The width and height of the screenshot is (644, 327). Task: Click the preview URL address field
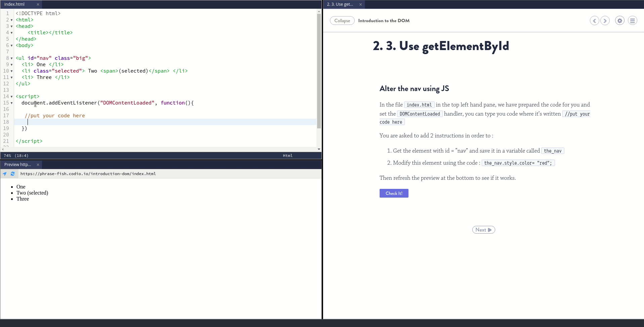click(x=170, y=174)
